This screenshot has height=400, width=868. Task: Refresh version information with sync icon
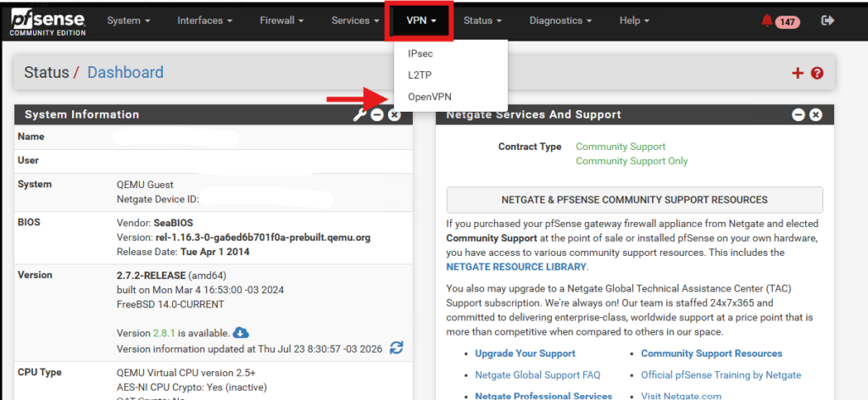(397, 348)
